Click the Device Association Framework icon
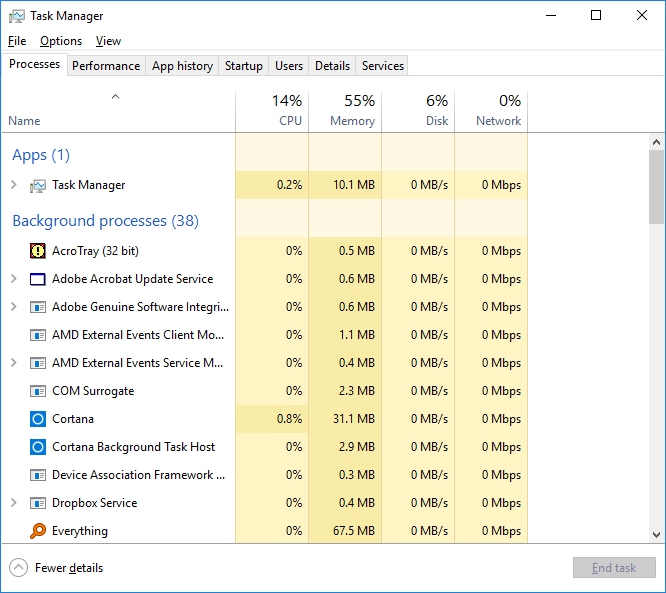The image size is (666, 593). pos(38,475)
